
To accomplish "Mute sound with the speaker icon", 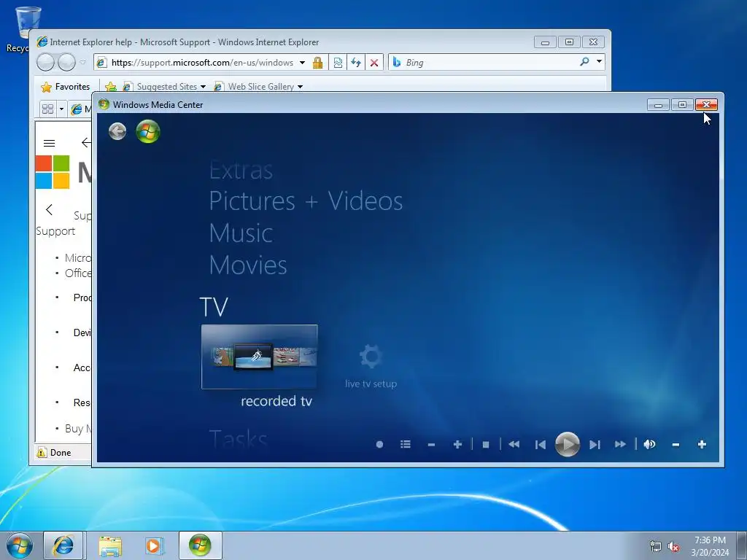I will pos(649,444).
